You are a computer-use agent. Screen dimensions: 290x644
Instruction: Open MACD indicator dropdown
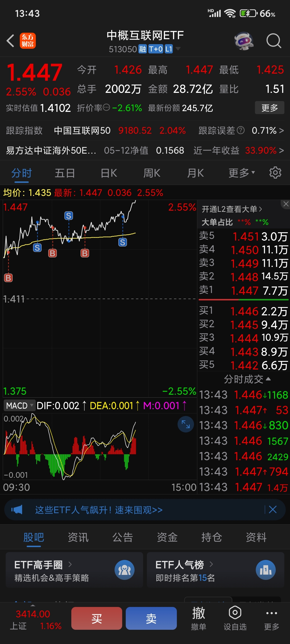(x=19, y=405)
